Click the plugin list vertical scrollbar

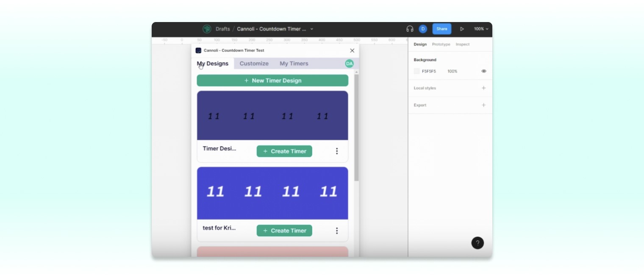[x=357, y=127]
